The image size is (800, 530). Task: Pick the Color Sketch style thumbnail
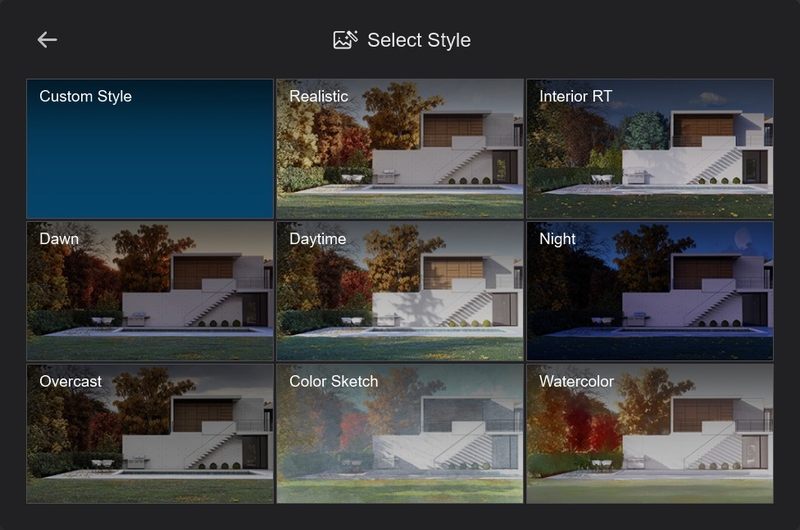400,434
